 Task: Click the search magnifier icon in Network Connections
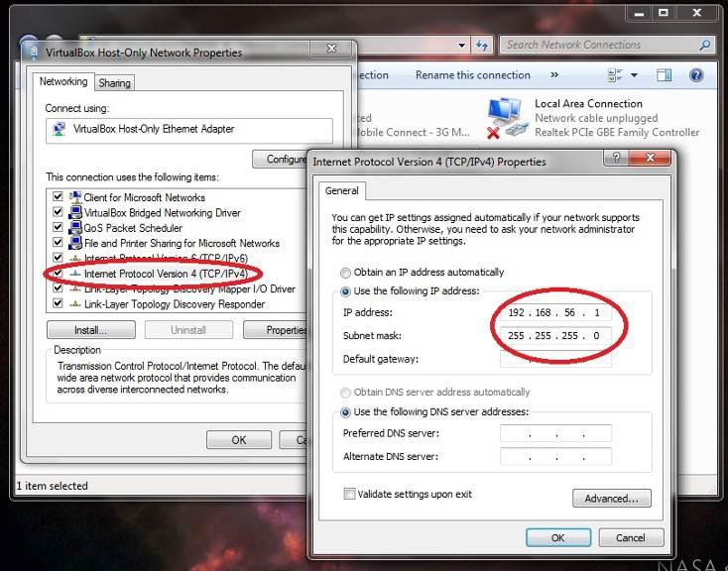pyautogui.click(x=705, y=45)
